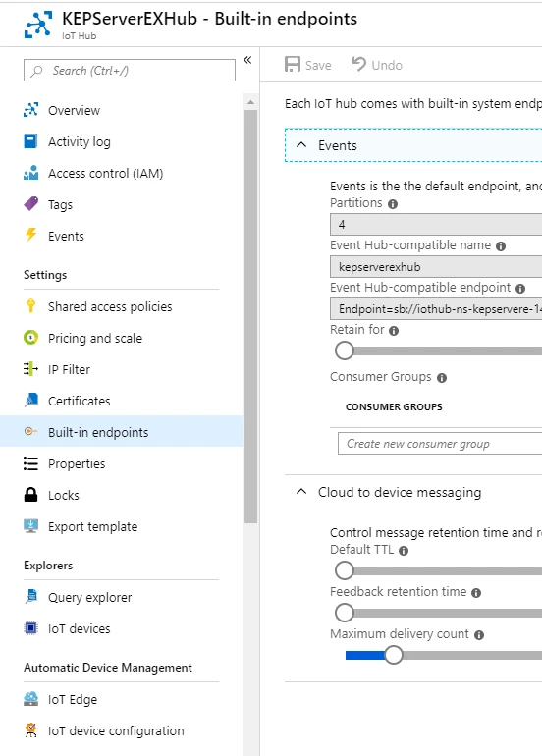Image resolution: width=542 pixels, height=756 pixels.
Task: Click the info icon next to Partitions
Action: click(x=393, y=204)
